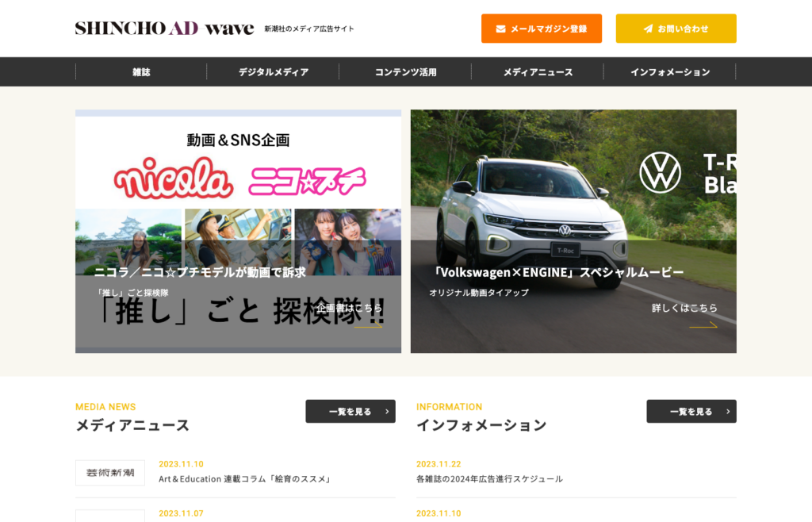Click chevron on Media News 一覧を見る
The height and width of the screenshot is (522, 812).
coord(387,412)
